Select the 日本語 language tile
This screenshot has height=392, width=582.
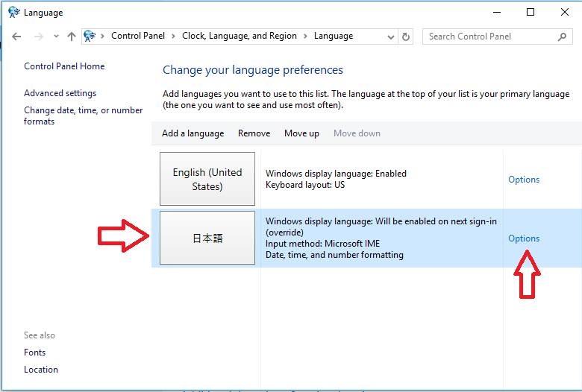pos(207,238)
